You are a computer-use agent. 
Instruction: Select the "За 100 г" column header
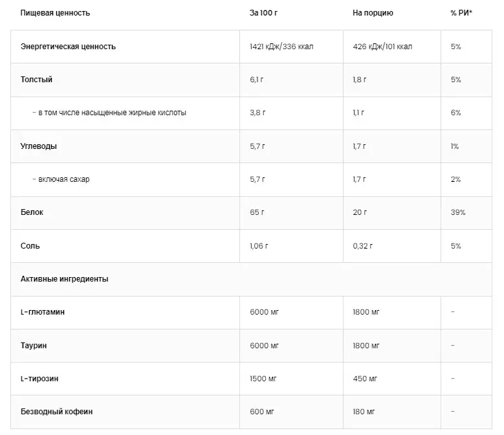pos(263,13)
